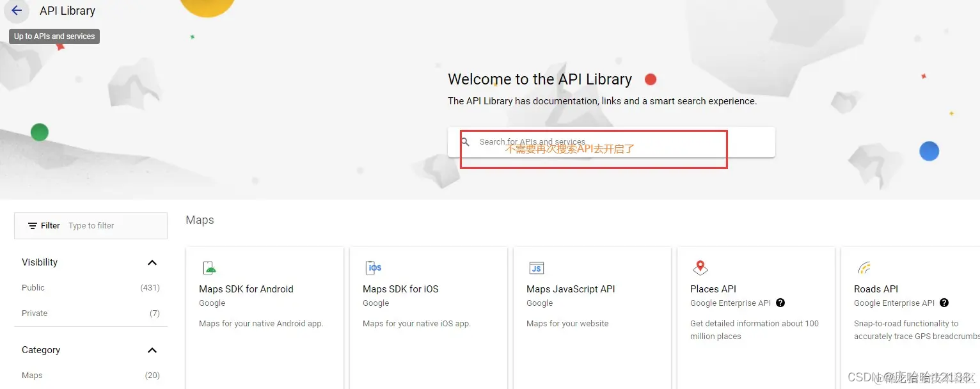980x389 pixels.
Task: Open the Maps SDK for iOS title
Action: (x=400, y=289)
